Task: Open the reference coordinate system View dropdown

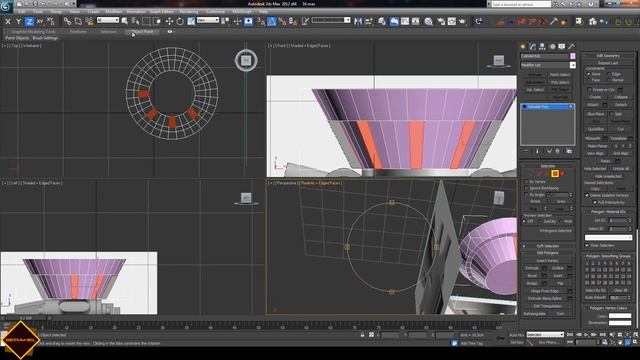Action: pos(208,20)
